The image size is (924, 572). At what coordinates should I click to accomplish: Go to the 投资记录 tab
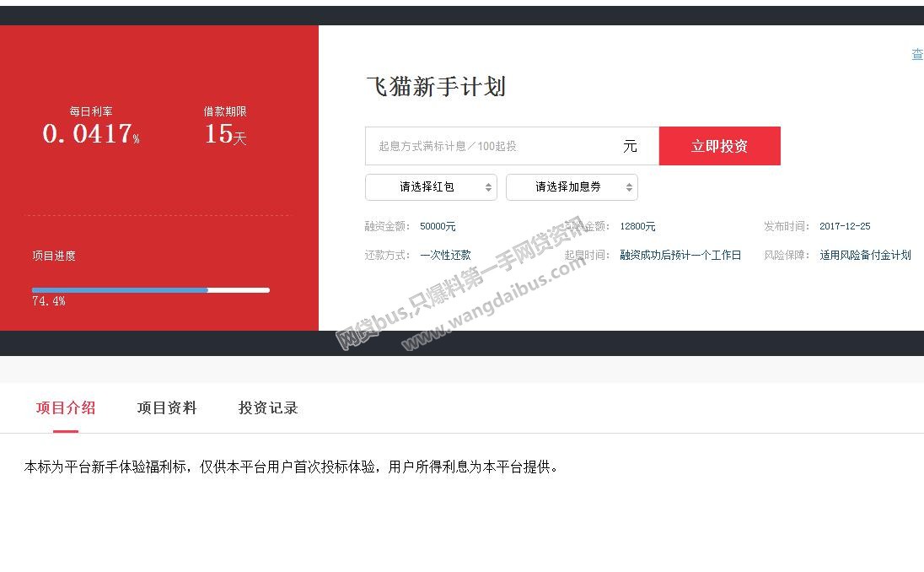coord(268,408)
